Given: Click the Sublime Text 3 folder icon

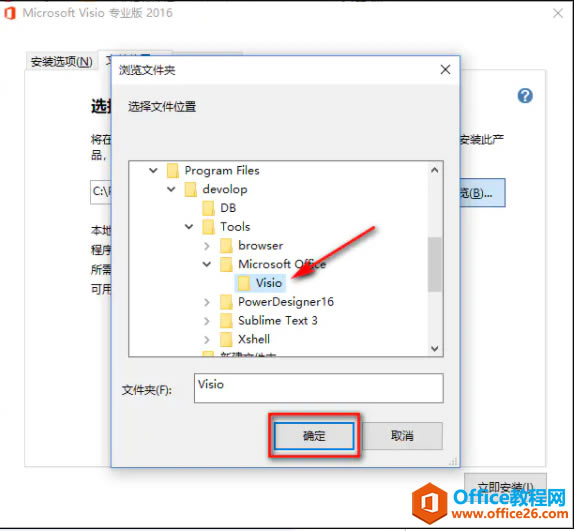Looking at the screenshot, I should tap(226, 321).
